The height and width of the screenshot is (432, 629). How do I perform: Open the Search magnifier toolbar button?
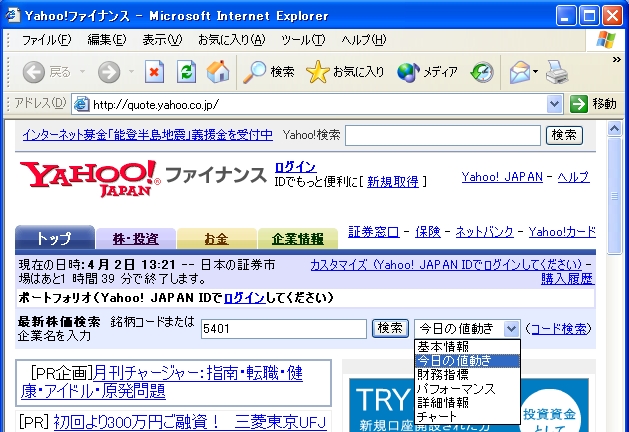pyautogui.click(x=268, y=72)
